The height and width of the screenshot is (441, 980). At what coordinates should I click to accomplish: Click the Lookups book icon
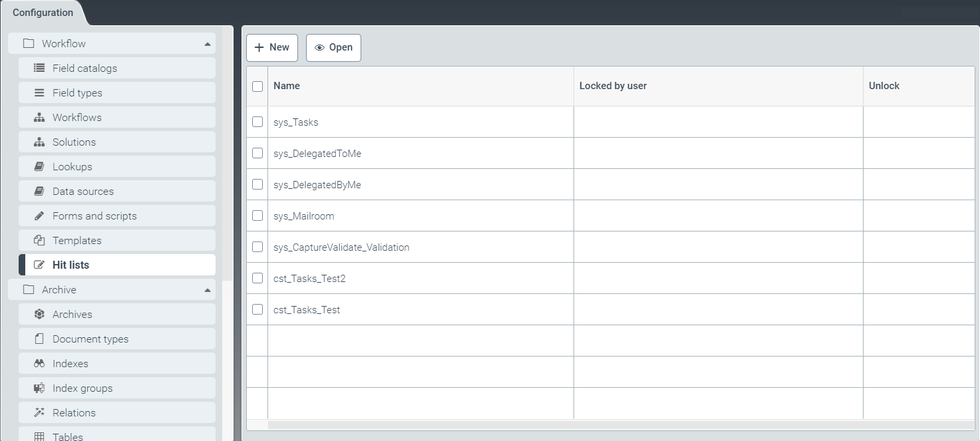pos(39,166)
